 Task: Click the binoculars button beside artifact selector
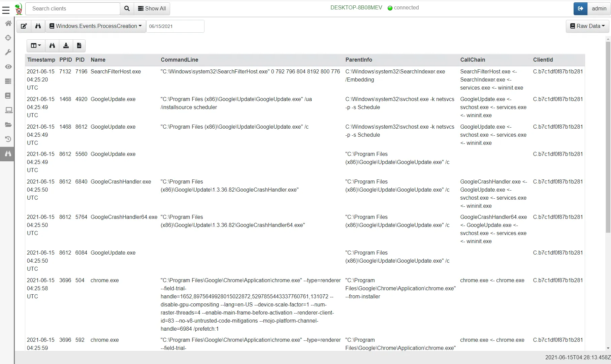coord(38,26)
